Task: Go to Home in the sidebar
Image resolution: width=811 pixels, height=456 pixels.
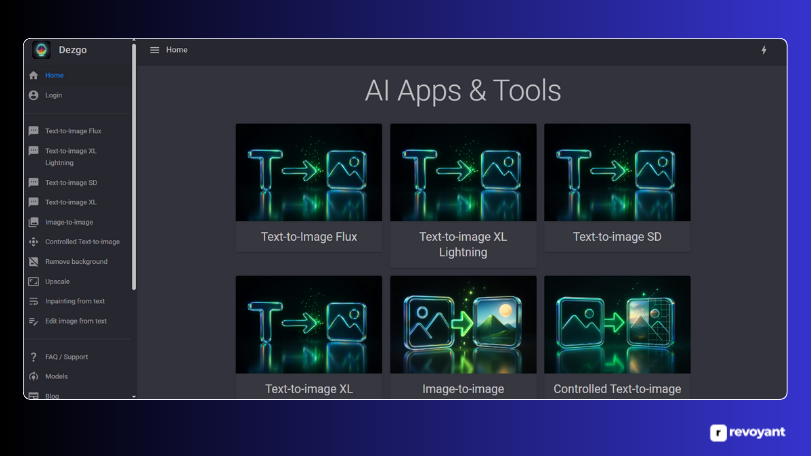Action: (x=54, y=75)
